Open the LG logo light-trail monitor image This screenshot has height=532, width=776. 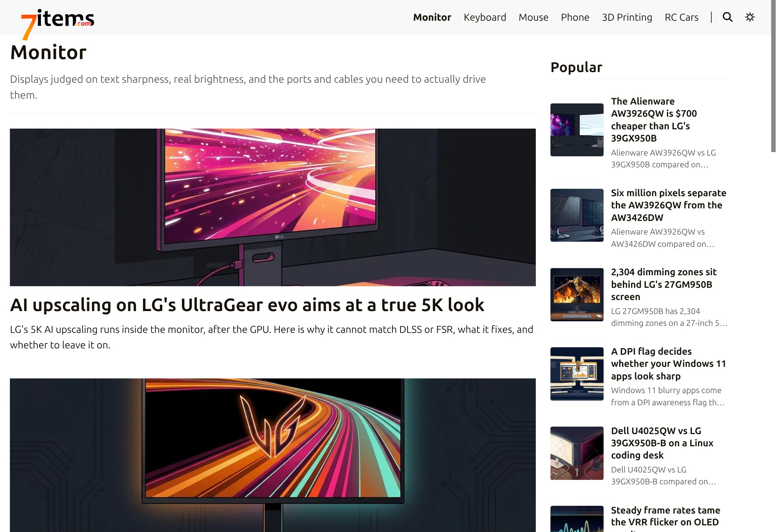(x=273, y=455)
